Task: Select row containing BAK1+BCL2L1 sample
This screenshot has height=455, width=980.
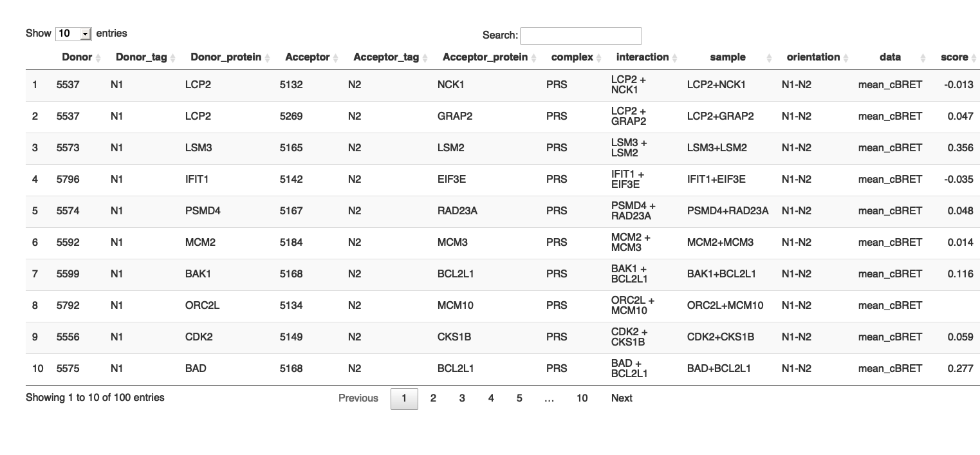Action: pyautogui.click(x=721, y=274)
